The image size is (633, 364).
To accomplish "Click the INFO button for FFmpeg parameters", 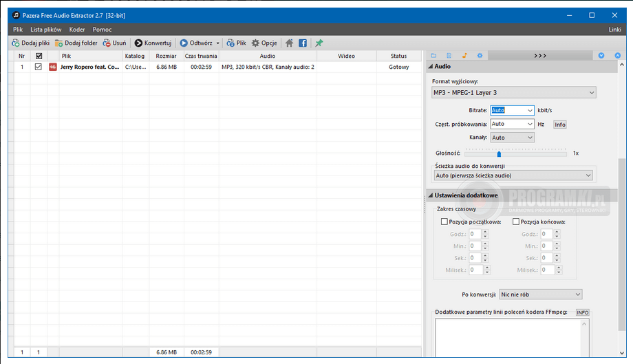I will (x=583, y=313).
